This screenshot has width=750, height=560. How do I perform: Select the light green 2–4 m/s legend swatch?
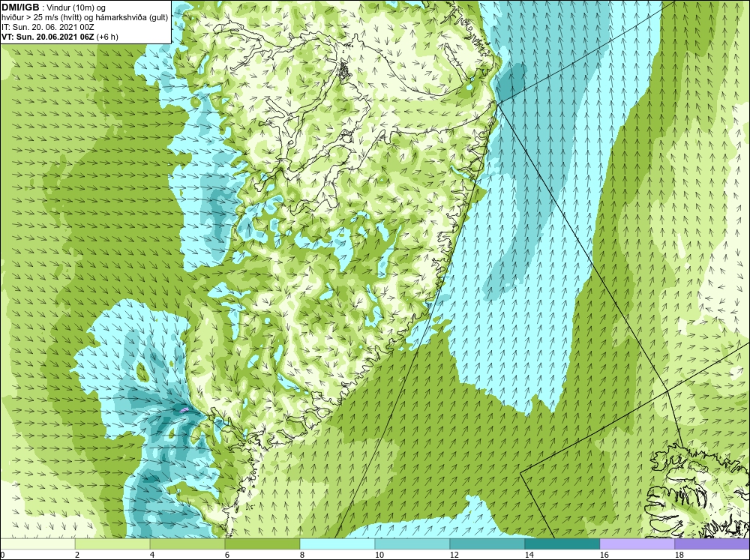click(x=112, y=544)
